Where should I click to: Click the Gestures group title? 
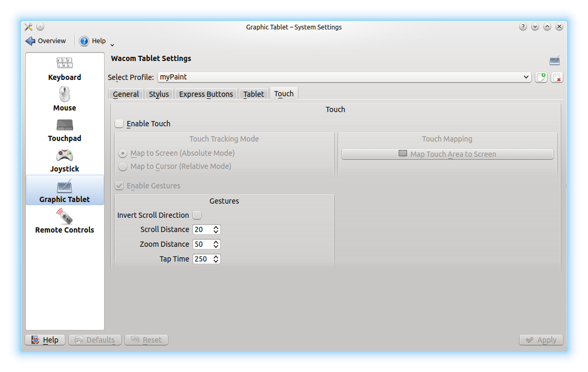coord(224,201)
